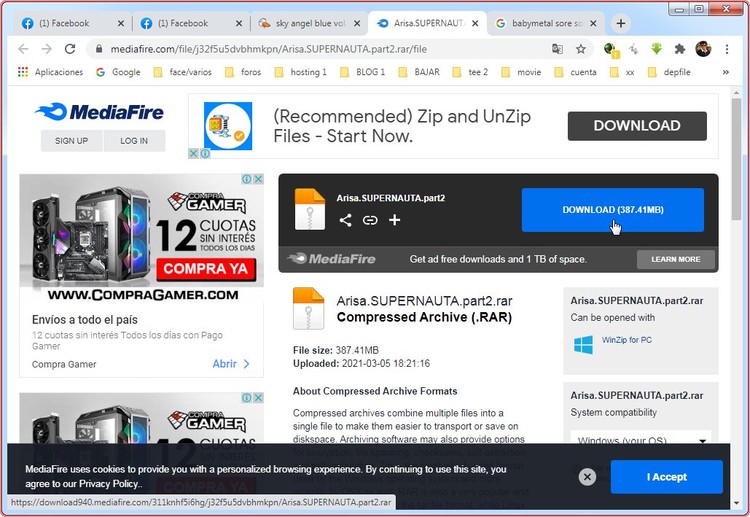750x517 pixels.
Task: Open the depfile bookmark folder
Action: coord(669,72)
